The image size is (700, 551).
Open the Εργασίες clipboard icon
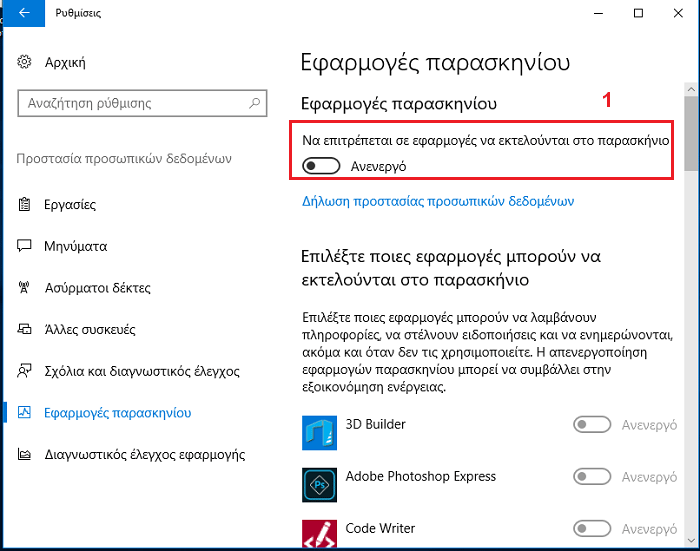24,205
